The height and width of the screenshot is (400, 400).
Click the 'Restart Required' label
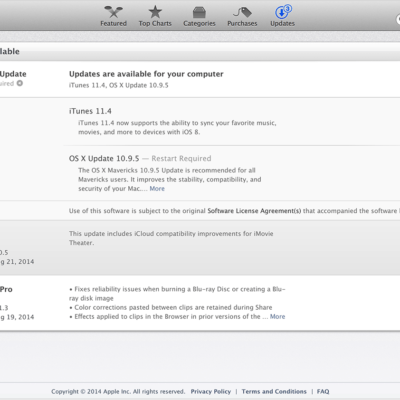click(181, 158)
